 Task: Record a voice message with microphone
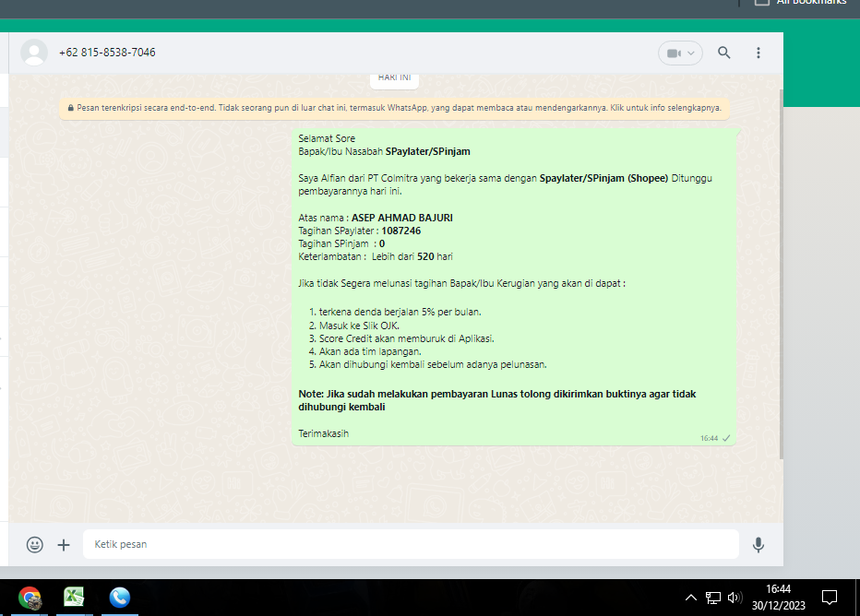(758, 545)
